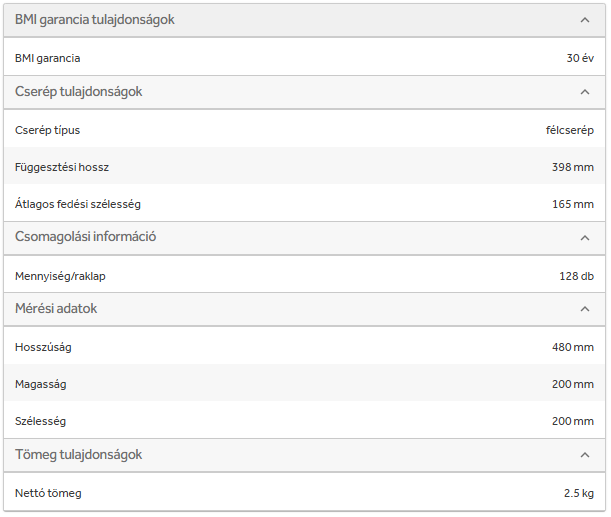Collapse Mérési adatok chevron arrow
Viewport: 611px width, 517px height.
tap(585, 310)
